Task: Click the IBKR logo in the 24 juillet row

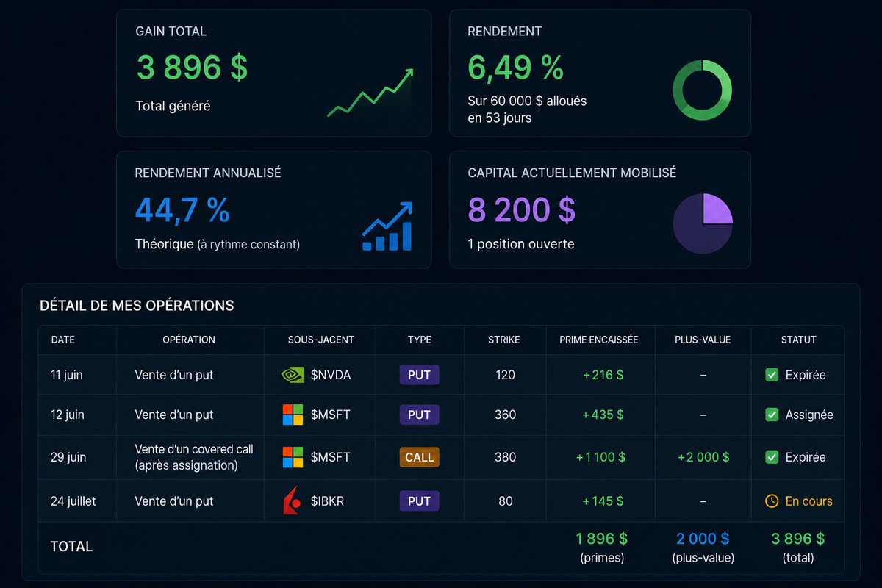Action: pyautogui.click(x=292, y=501)
